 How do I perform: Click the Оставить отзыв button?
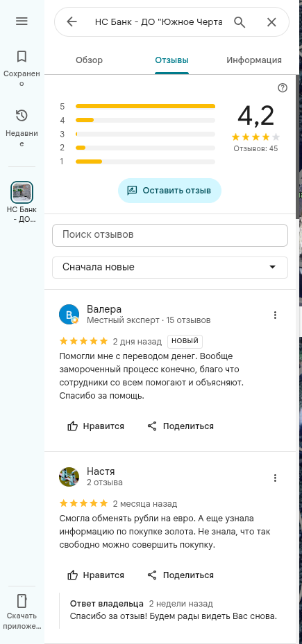[x=169, y=191]
